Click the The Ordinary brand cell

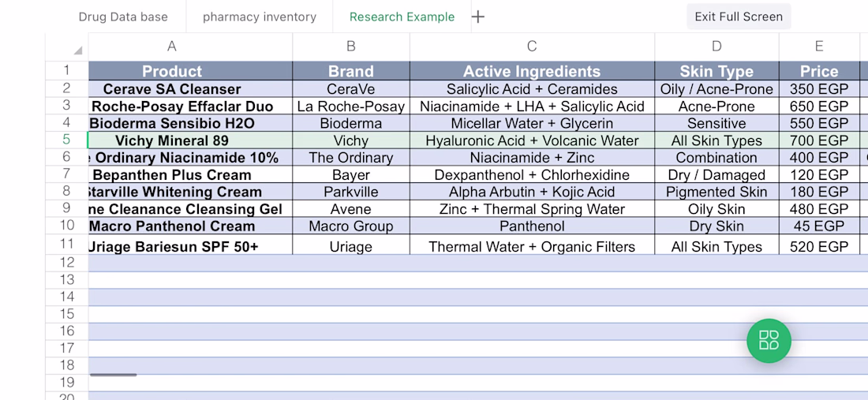point(351,158)
